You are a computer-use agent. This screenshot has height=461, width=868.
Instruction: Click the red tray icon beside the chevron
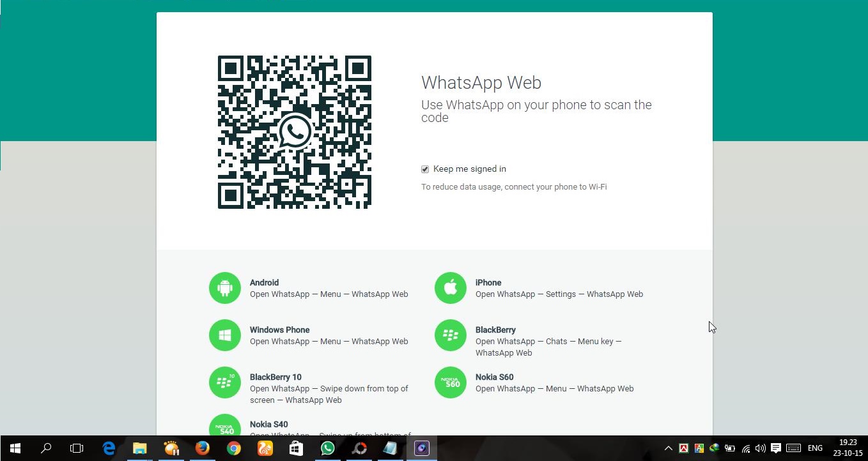[683, 448]
